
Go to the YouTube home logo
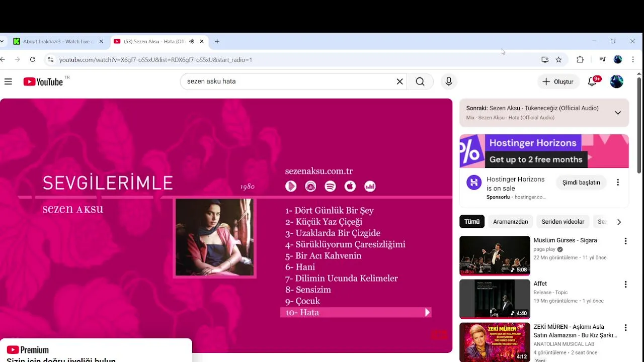(x=43, y=81)
